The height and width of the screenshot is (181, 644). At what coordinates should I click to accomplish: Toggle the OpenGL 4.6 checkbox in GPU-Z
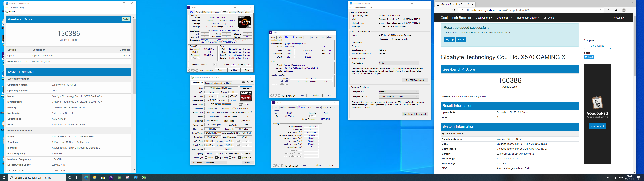(239, 158)
